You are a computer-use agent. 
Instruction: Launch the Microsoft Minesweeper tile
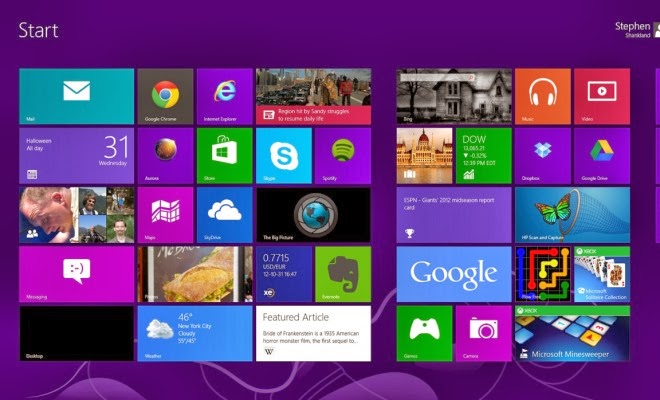point(572,333)
